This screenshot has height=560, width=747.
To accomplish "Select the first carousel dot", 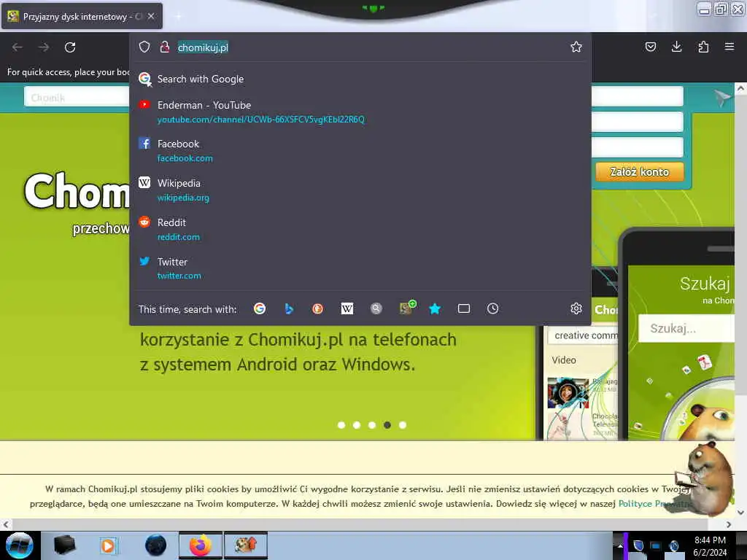I will (341, 425).
